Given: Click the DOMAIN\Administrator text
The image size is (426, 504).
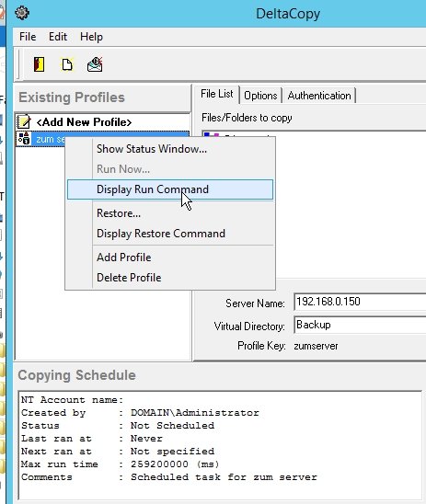Looking at the screenshot, I should tap(194, 413).
